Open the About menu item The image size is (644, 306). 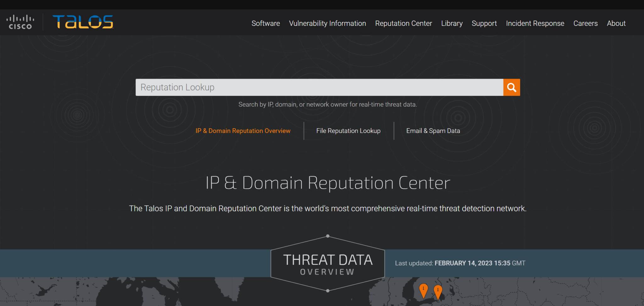tap(616, 24)
